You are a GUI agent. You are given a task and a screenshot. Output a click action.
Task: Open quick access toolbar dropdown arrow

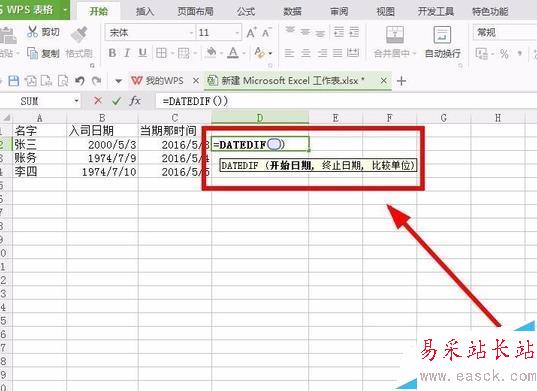point(118,81)
